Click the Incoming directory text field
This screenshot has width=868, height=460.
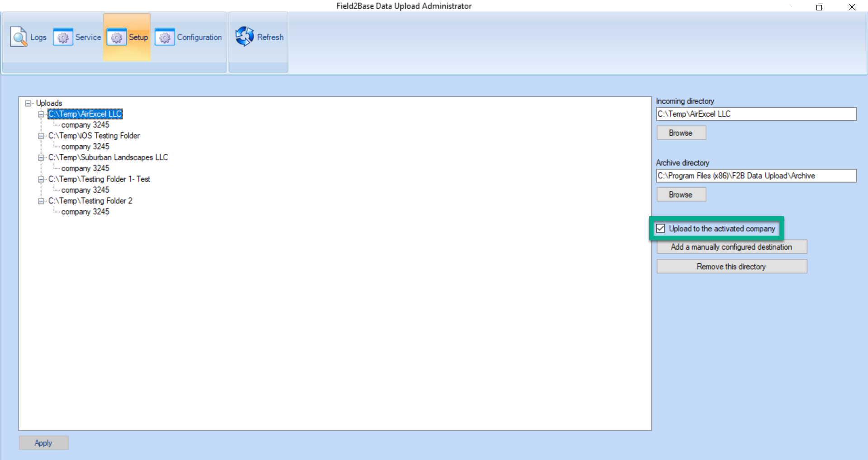coord(756,114)
